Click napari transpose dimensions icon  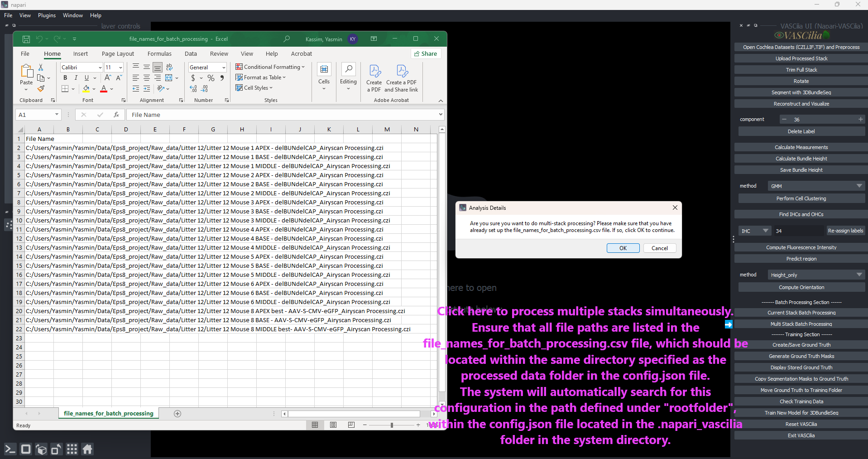pyautogui.click(x=57, y=449)
